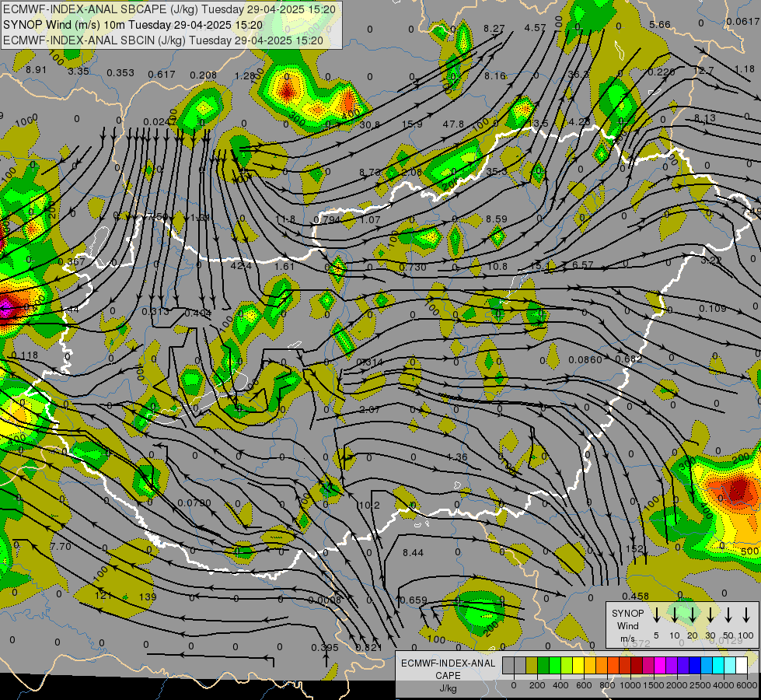Click the map value 0.659
This screenshot has width=761, height=700.
(413, 600)
